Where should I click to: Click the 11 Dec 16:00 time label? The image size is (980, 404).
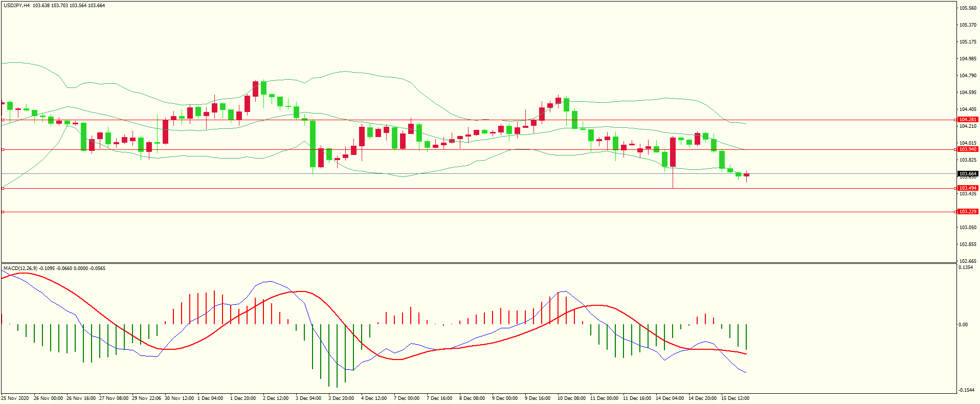(637, 398)
